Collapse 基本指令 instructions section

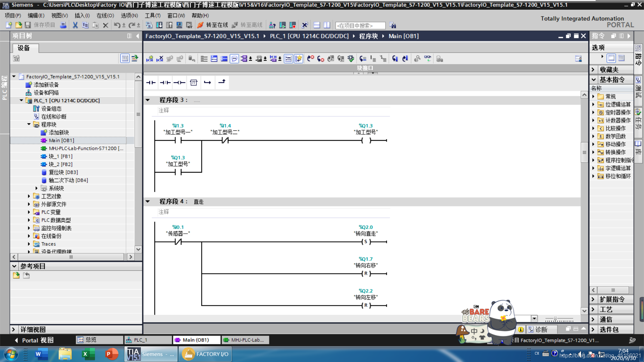click(593, 80)
